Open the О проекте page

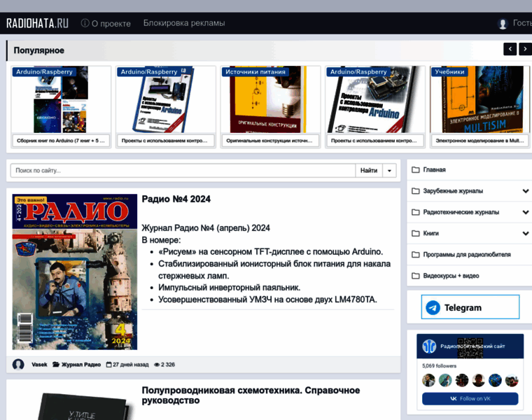(111, 23)
